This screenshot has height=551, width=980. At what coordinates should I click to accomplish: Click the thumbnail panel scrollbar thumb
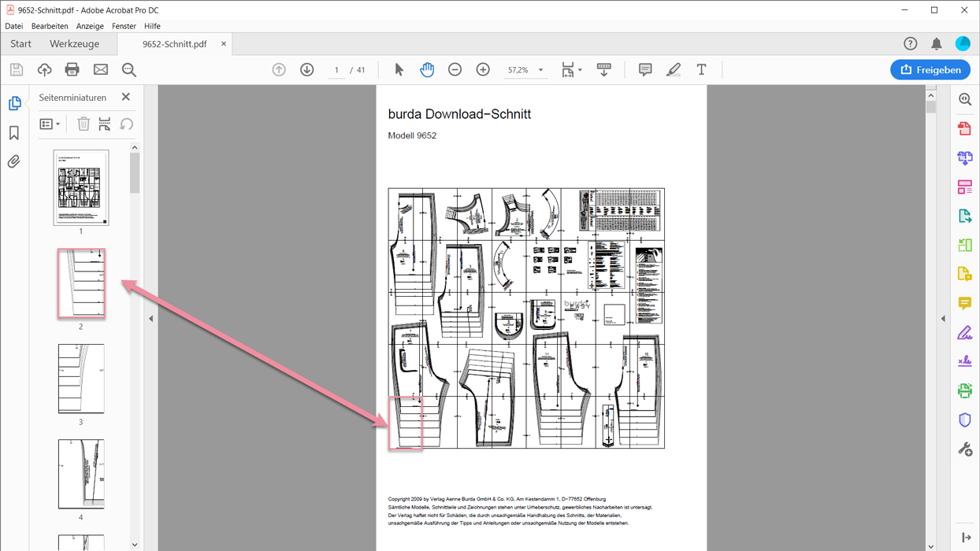point(135,173)
